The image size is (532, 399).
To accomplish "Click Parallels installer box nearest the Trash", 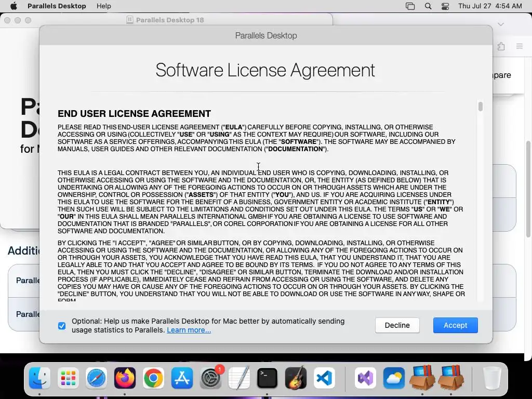I will (450, 378).
